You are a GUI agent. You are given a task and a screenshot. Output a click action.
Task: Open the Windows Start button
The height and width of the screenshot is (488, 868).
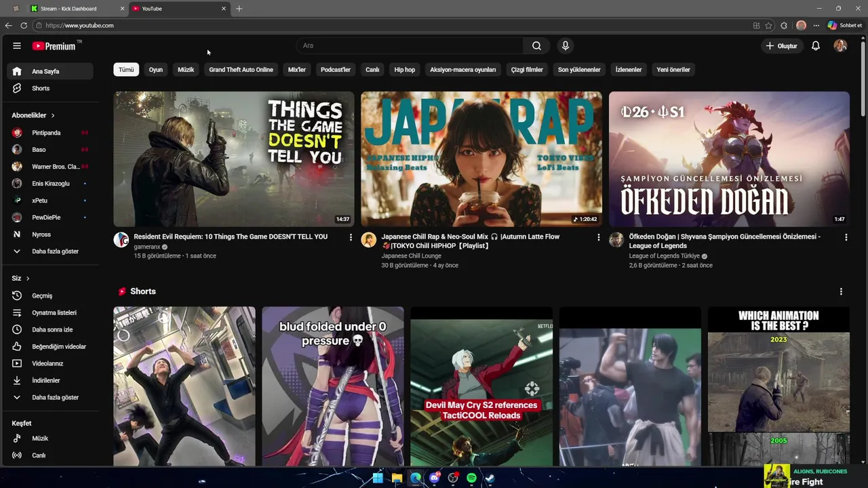click(378, 478)
